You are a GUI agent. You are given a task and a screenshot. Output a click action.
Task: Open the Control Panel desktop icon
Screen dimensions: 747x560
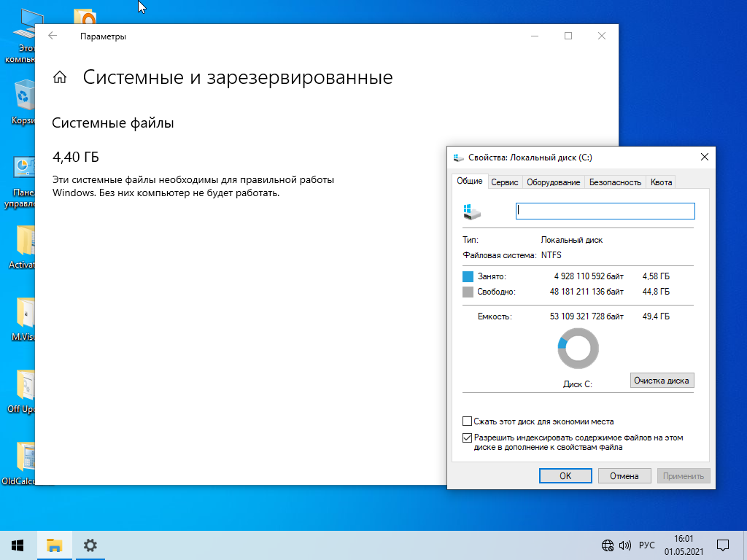20,182
